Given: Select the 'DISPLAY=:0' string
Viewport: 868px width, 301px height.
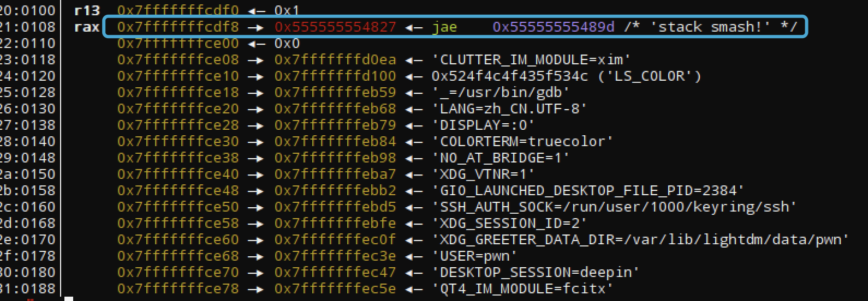Looking at the screenshot, I should [484, 125].
